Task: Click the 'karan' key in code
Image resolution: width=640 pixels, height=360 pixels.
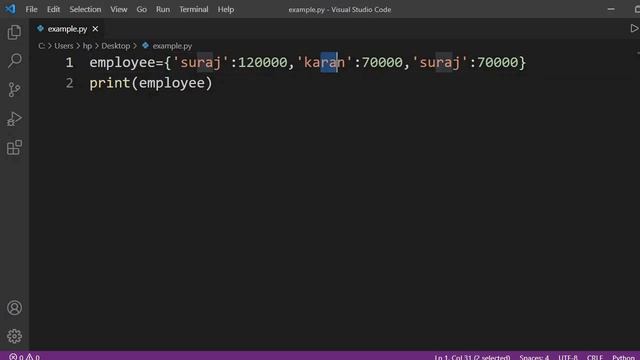Action: [x=324, y=62]
